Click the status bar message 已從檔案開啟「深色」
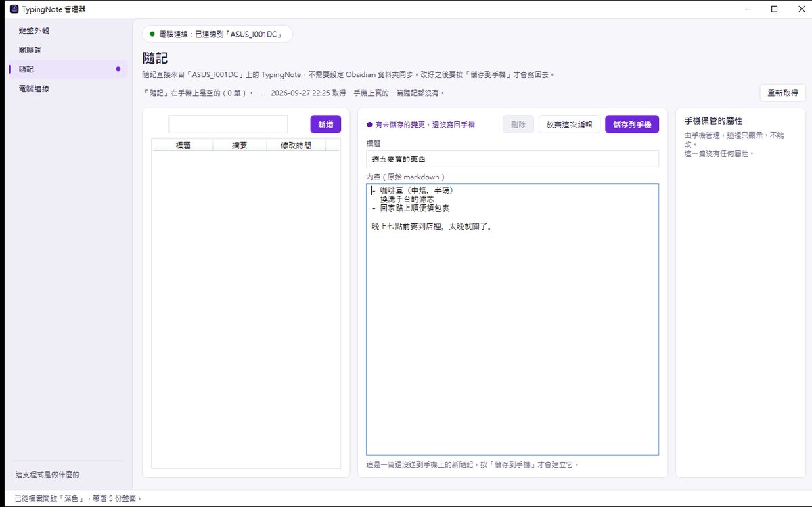The image size is (812, 507). (x=78, y=498)
